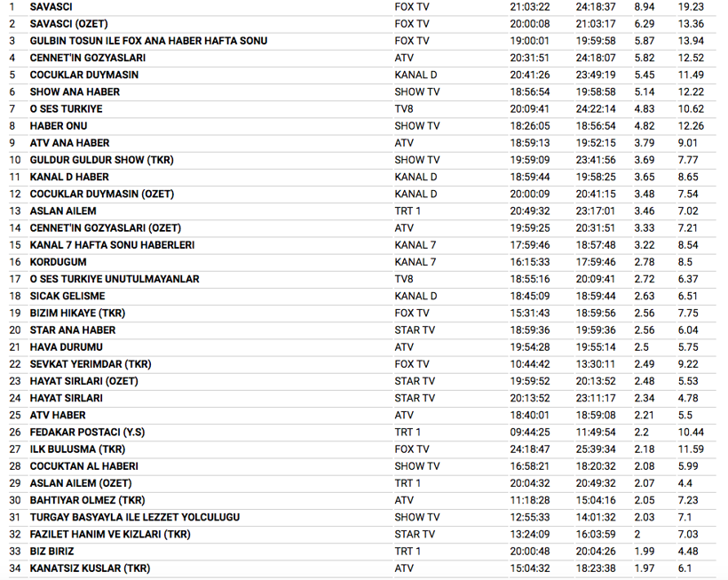Click the 8.94 rating value
The width and height of the screenshot is (728, 580).
tap(644, 7)
